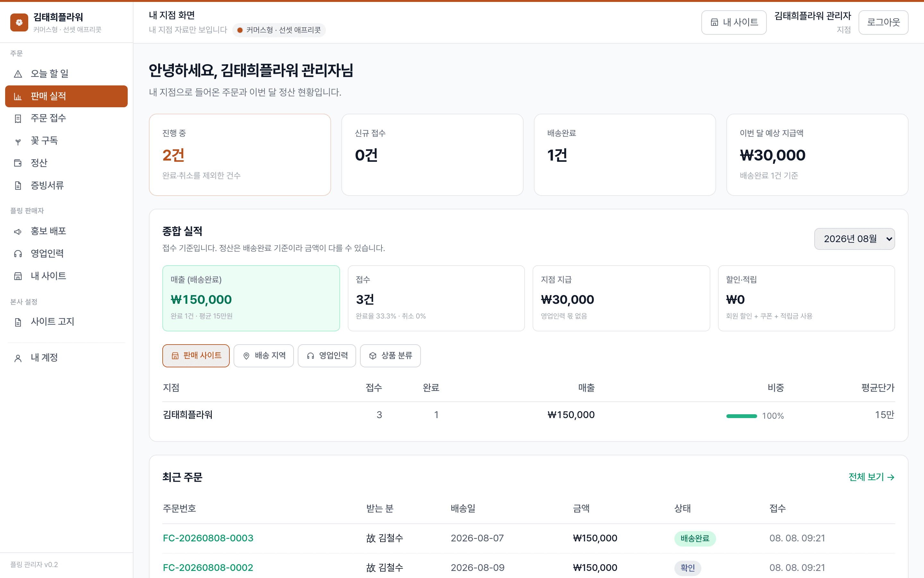The height and width of the screenshot is (578, 924).
Task: Click the store icon in 판매 사이트 tab
Action: 175,356
